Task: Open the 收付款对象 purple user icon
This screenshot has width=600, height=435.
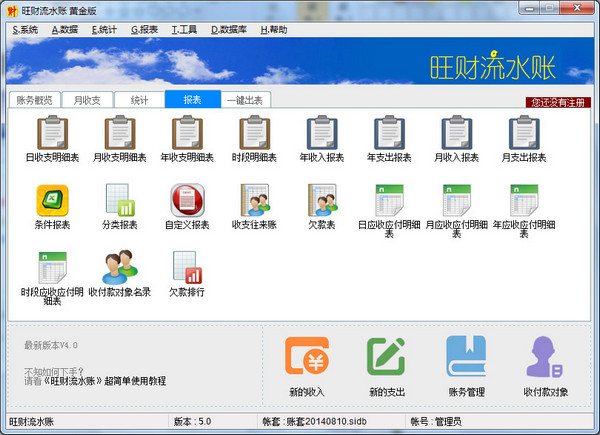Action: point(546,357)
